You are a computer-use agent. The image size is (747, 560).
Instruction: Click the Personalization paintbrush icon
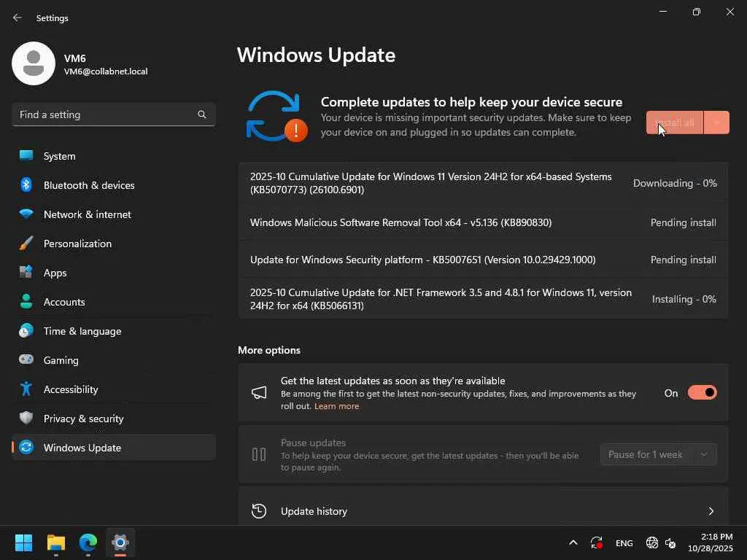26,244
